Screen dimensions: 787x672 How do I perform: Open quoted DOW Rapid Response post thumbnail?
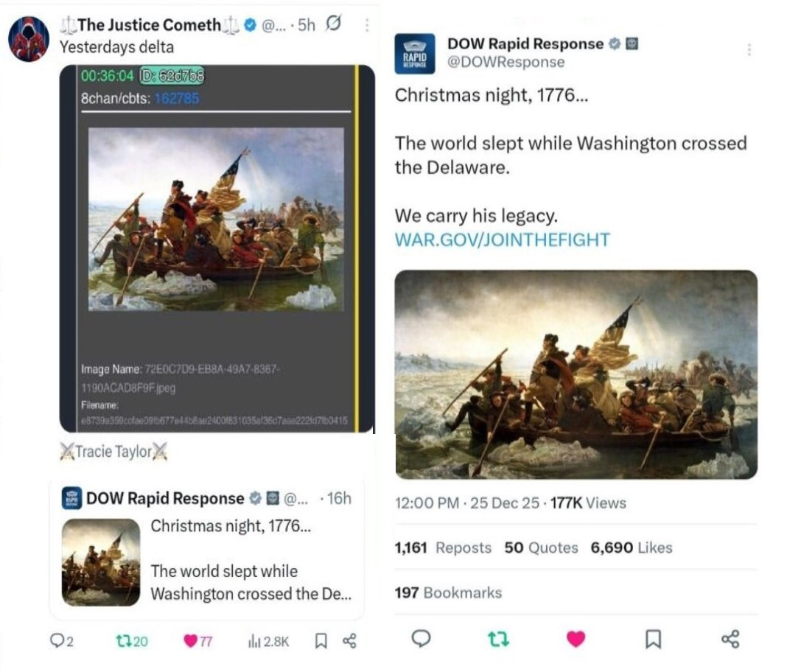[x=101, y=562]
